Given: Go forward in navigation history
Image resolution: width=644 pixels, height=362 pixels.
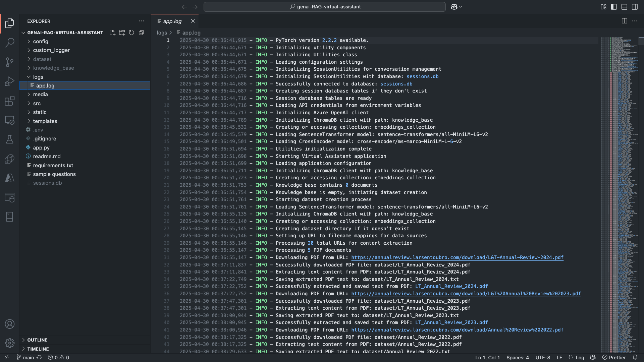Looking at the screenshot, I should (195, 7).
